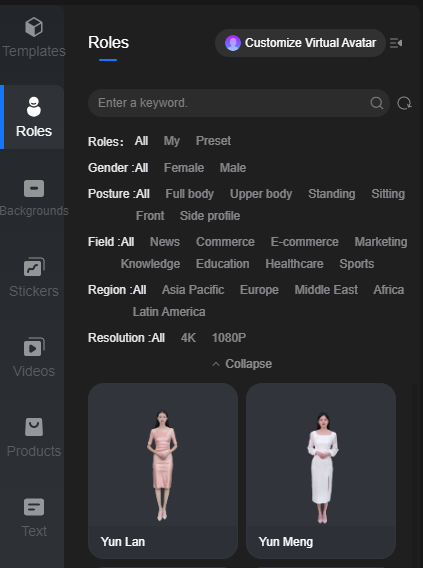Filter field by E-commerce

click(x=305, y=242)
